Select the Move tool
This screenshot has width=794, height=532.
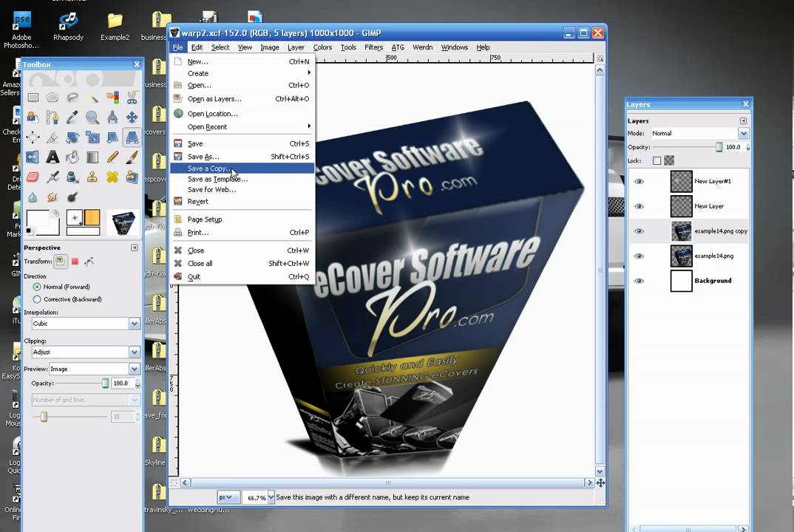132,117
